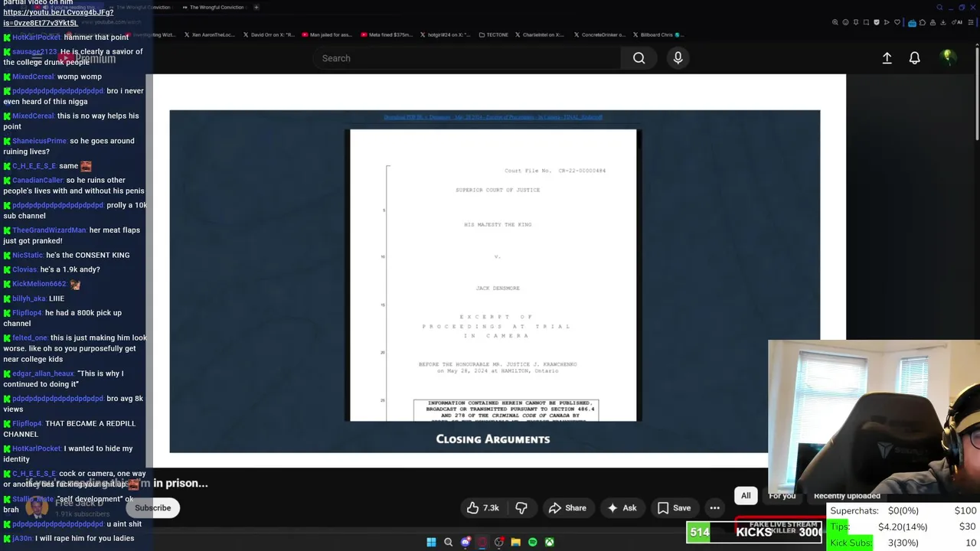Click the webcam overlay of the streamer
The width and height of the screenshot is (980, 551).
[874, 417]
